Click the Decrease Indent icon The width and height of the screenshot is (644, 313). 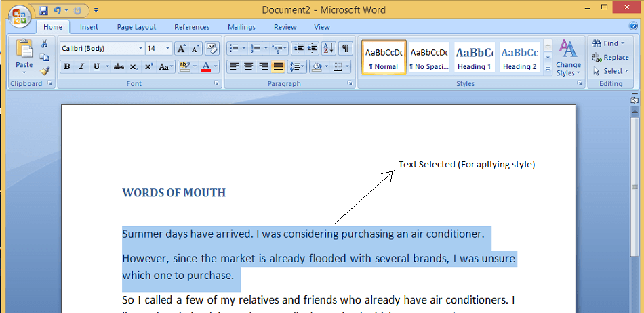coord(298,48)
